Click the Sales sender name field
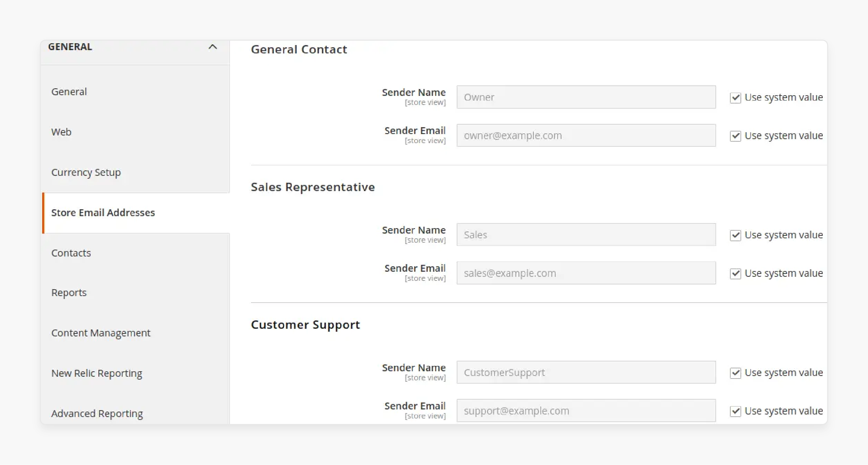868x465 pixels. pos(586,235)
